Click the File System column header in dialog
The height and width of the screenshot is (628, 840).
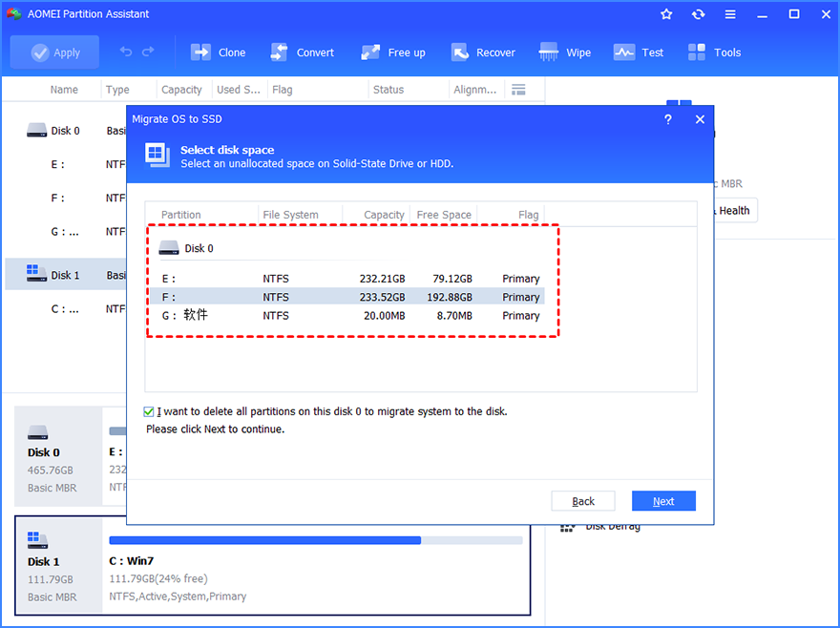coord(290,215)
